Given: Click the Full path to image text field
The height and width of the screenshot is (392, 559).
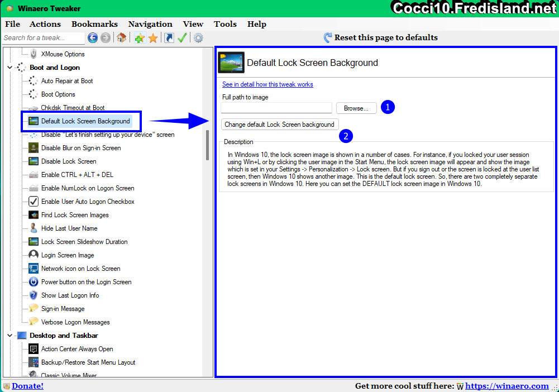Looking at the screenshot, I should click(x=276, y=108).
